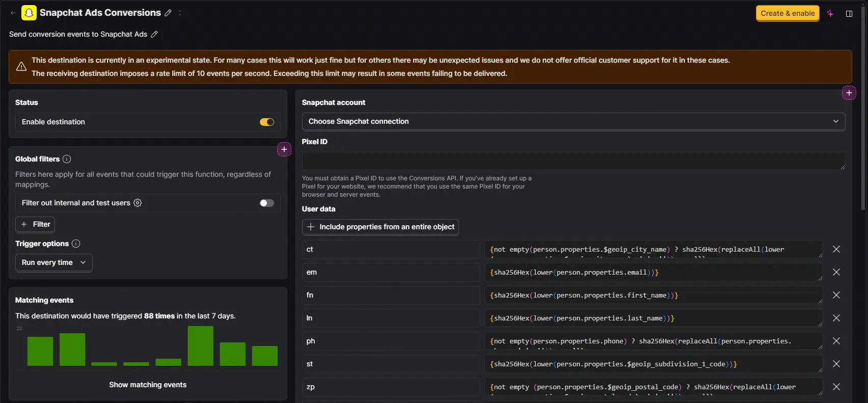Click Include properties from an entire object

(381, 227)
